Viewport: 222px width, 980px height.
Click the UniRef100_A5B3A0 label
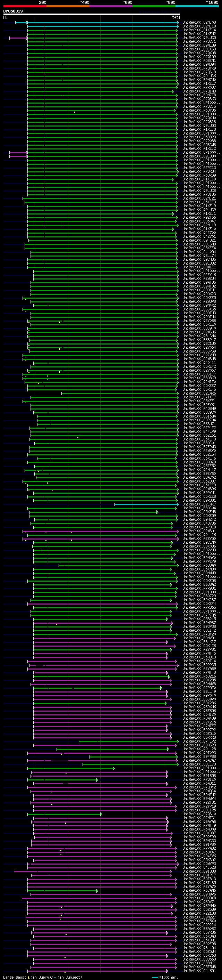199,565
